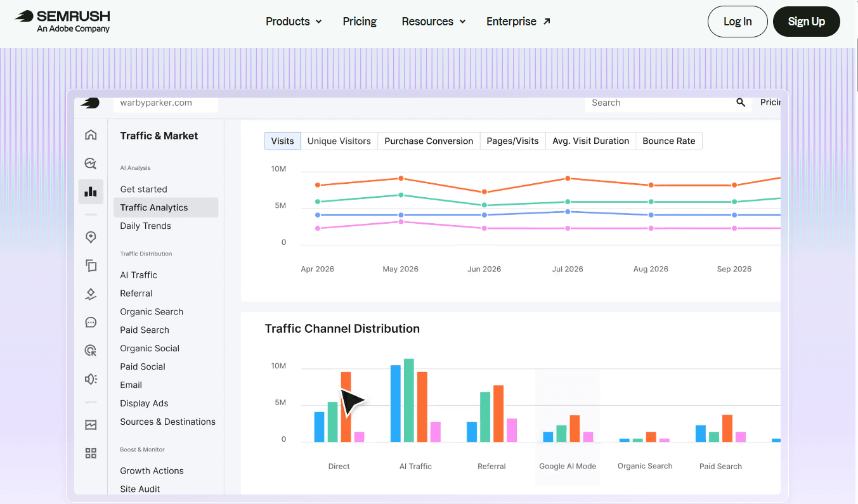Image resolution: width=858 pixels, height=504 pixels.
Task: Open the cursor-target Advertising sidebar icon
Action: pos(91,351)
